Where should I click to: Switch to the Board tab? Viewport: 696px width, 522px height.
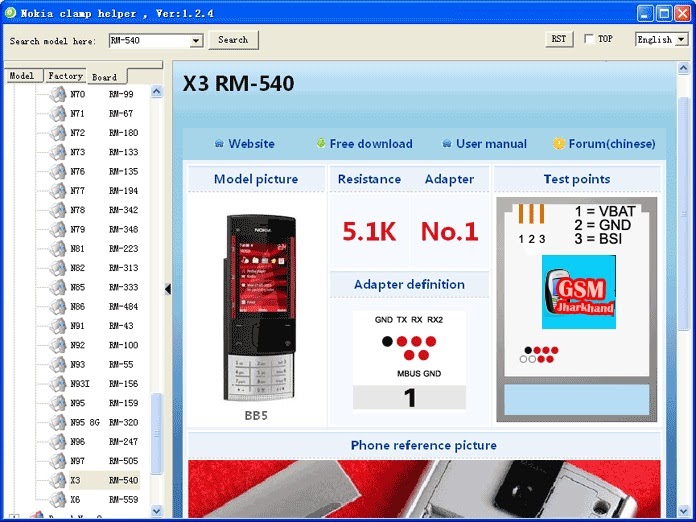pos(106,77)
